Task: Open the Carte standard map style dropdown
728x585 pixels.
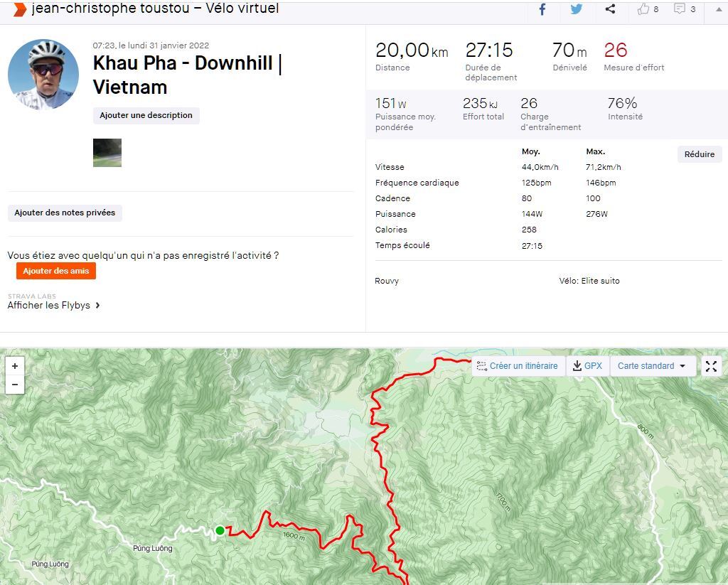Action: pos(652,366)
